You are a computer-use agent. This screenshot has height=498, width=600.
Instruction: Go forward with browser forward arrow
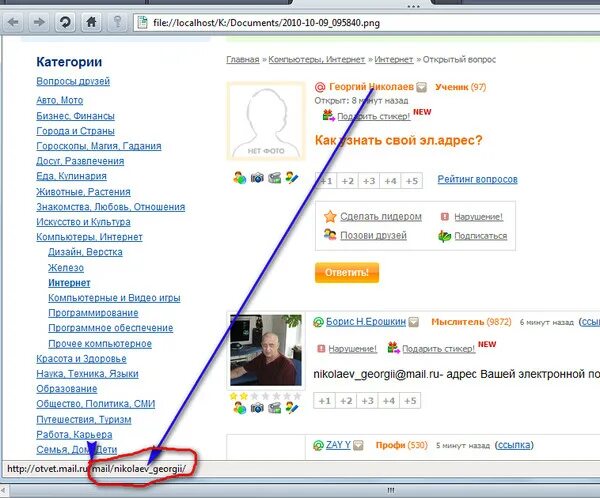coord(39,22)
